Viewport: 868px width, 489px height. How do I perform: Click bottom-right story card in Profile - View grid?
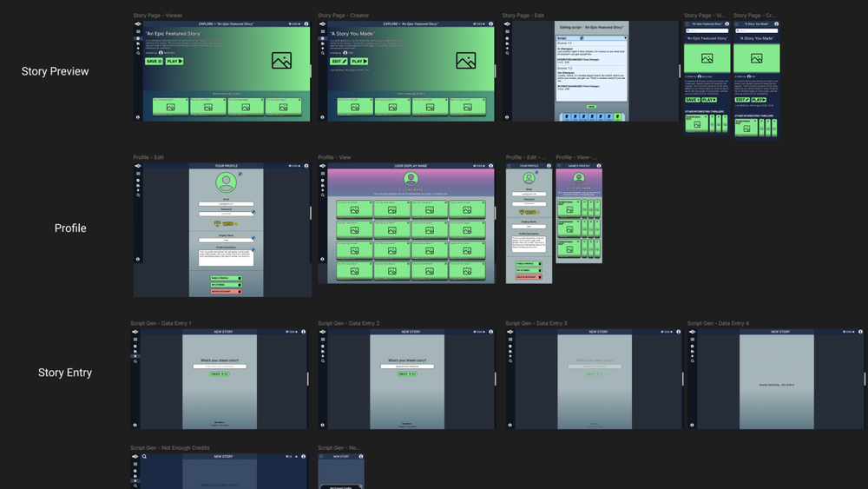point(467,270)
